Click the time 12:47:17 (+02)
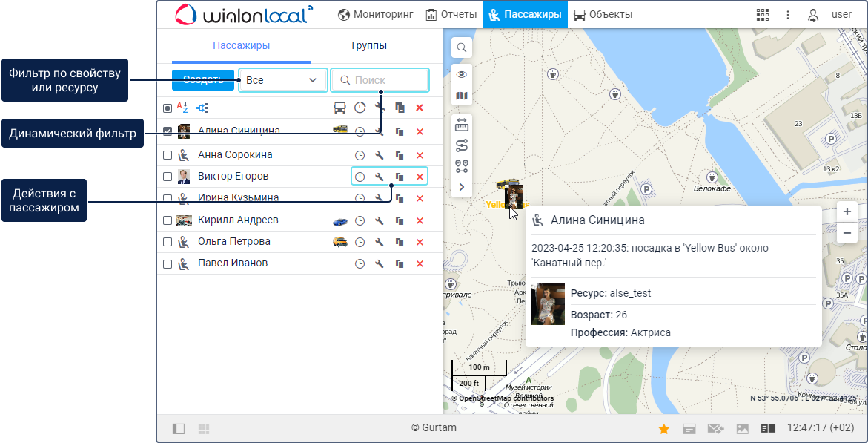Viewport: 868px width, 443px height. click(x=821, y=428)
